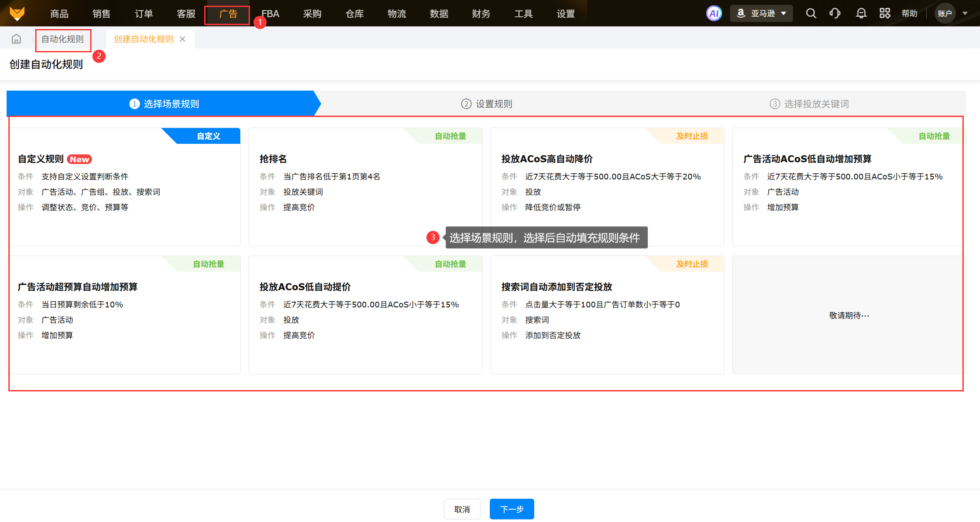Switch to the 自动化规则 tab
Viewport: 980px width, 522px height.
[x=62, y=39]
